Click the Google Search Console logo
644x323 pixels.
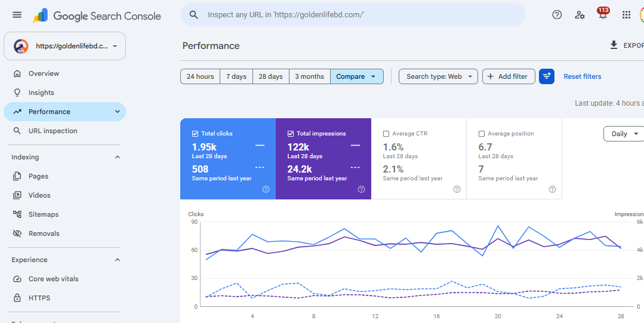pos(97,16)
